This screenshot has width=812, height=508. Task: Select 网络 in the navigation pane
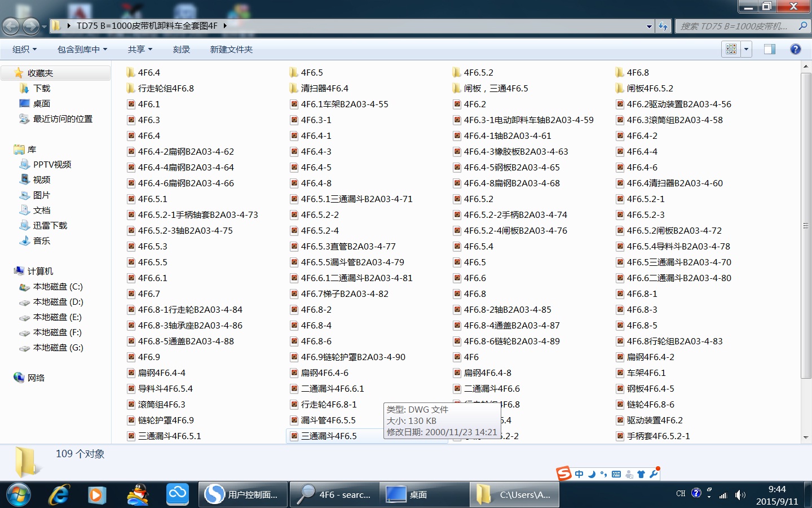(x=36, y=378)
